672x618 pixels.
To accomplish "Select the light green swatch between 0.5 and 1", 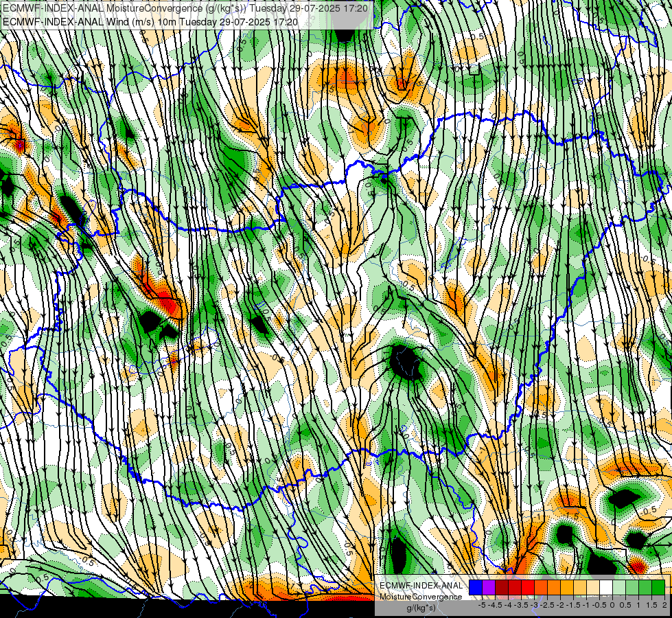I will click(632, 588).
